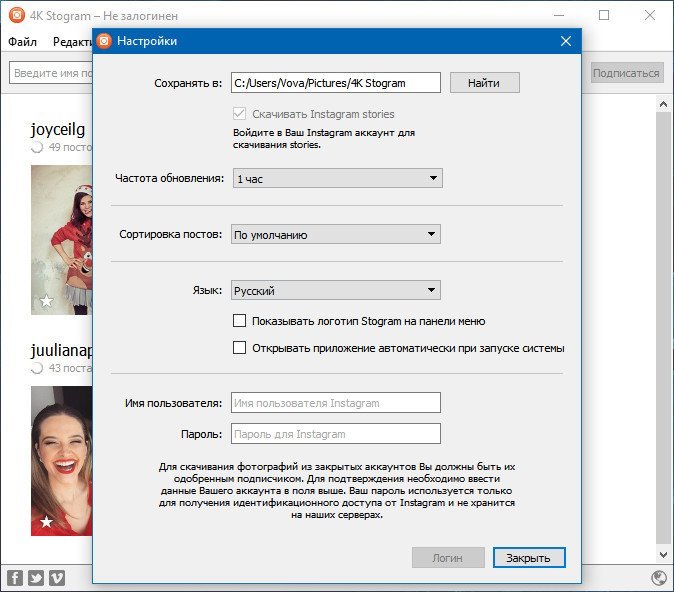This screenshot has width=674, height=592.
Task: Open the Файл menu
Action: pyautogui.click(x=22, y=42)
